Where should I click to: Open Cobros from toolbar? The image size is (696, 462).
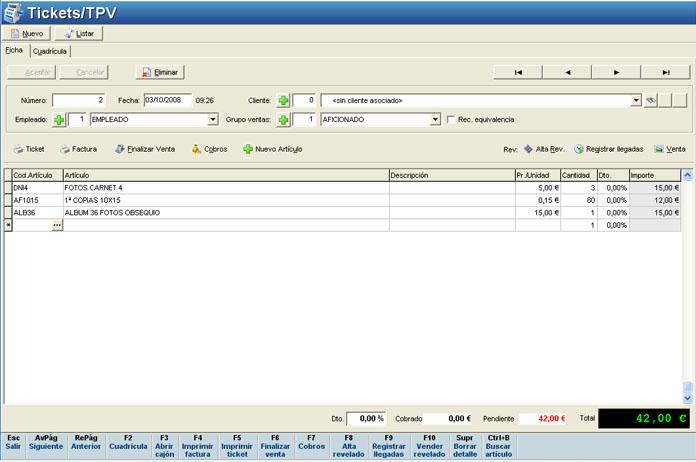click(x=210, y=150)
